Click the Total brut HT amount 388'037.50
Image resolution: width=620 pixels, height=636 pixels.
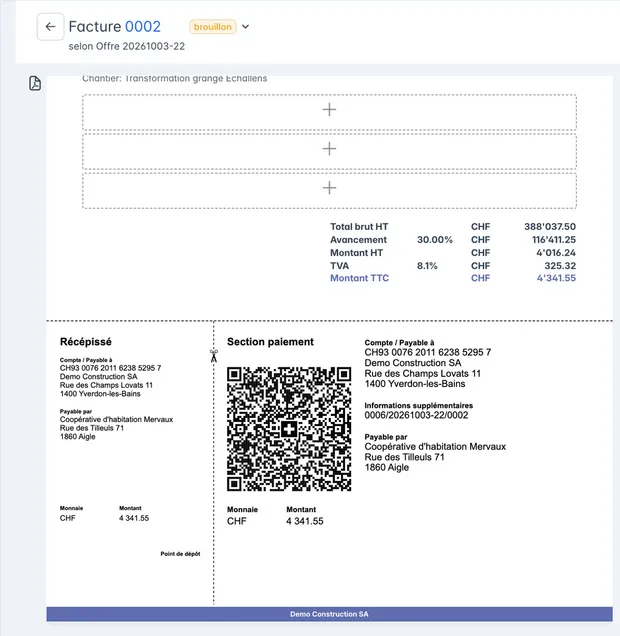pos(550,227)
